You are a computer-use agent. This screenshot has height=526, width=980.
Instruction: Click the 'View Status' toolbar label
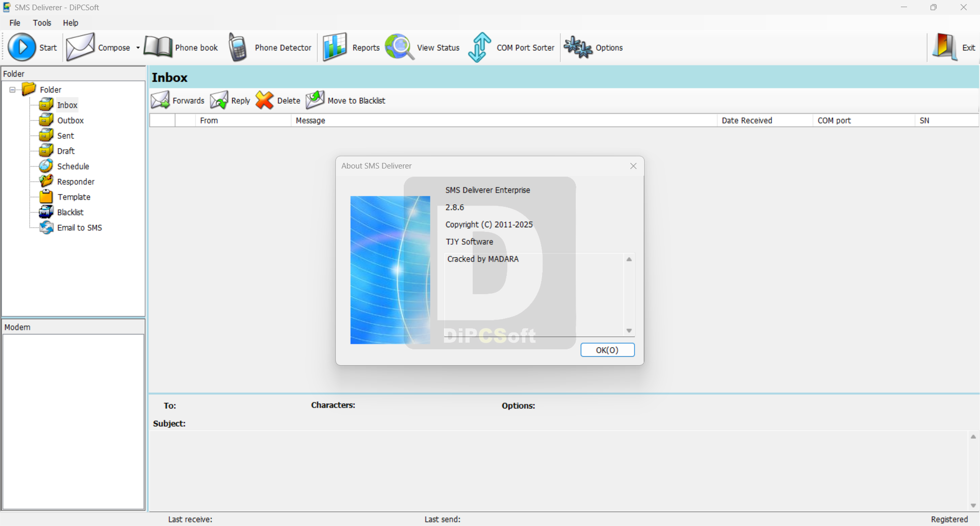point(438,47)
